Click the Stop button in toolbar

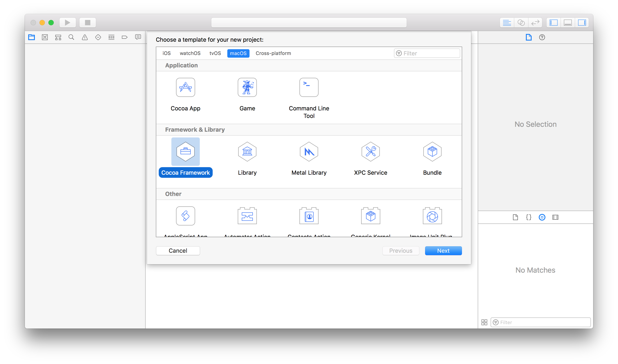click(88, 23)
